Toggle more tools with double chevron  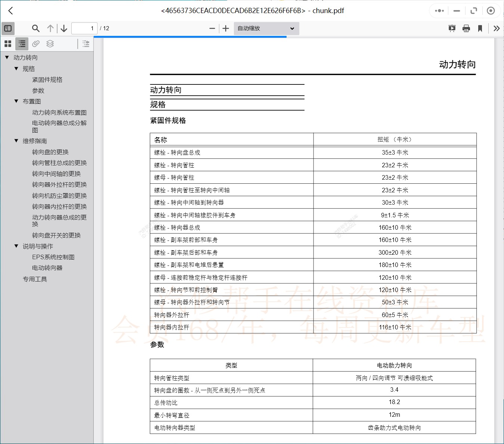pyautogui.click(x=497, y=28)
